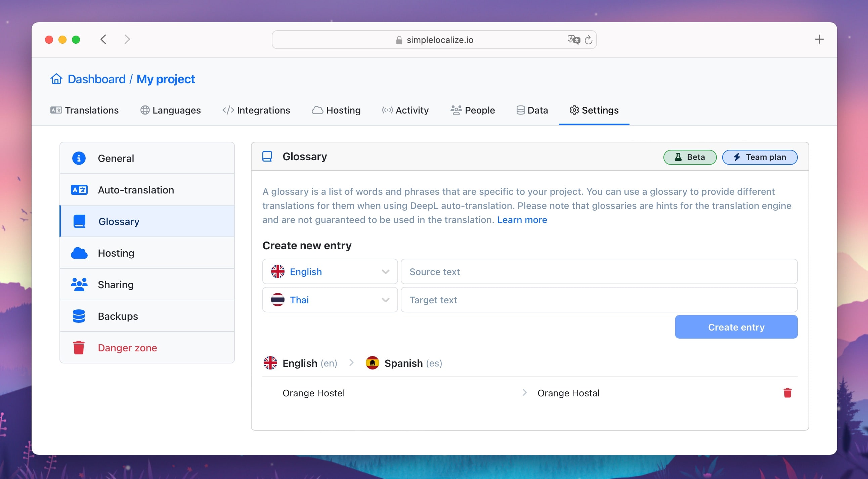Click the Glossary book icon in panel header

pyautogui.click(x=267, y=156)
